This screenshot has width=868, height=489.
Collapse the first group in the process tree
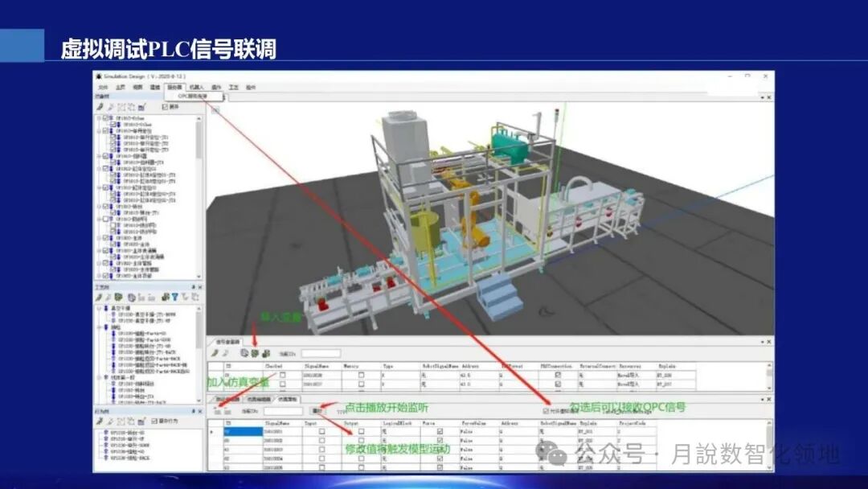pos(99,308)
